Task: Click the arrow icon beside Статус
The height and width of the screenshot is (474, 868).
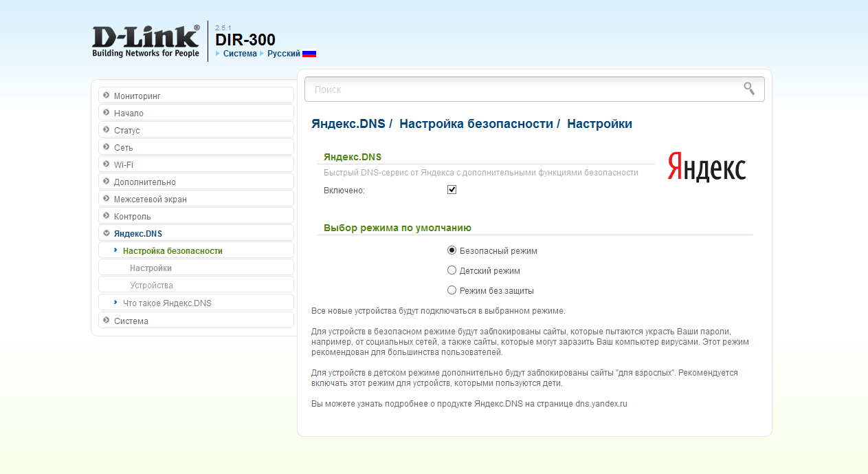Action: click(107, 130)
